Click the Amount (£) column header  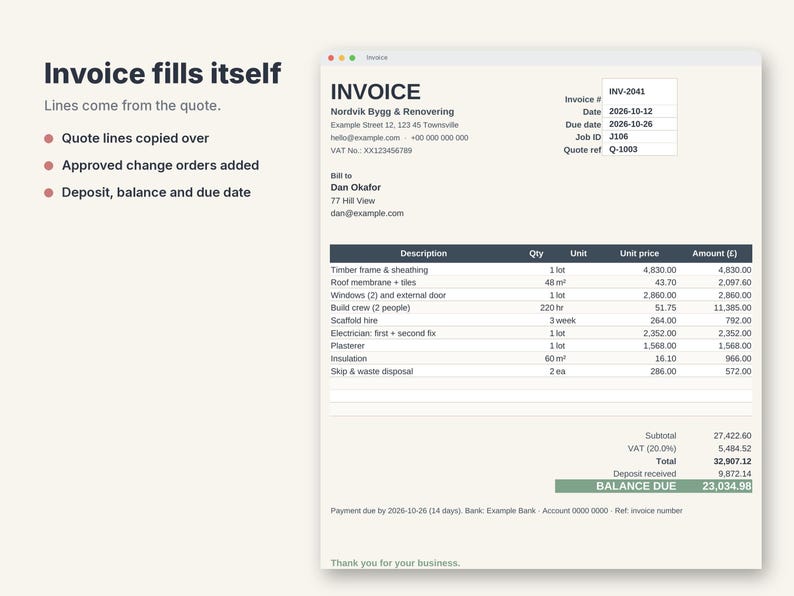tap(714, 253)
